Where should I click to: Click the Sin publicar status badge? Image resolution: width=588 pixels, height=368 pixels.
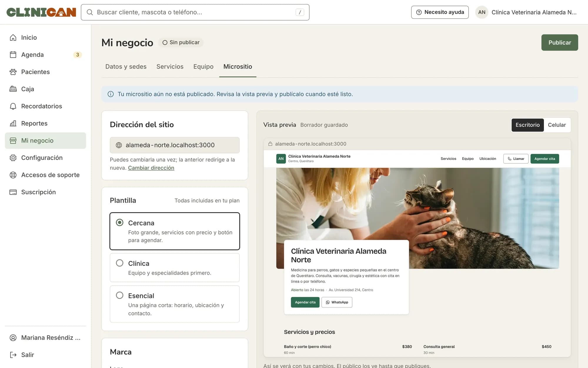pyautogui.click(x=181, y=42)
